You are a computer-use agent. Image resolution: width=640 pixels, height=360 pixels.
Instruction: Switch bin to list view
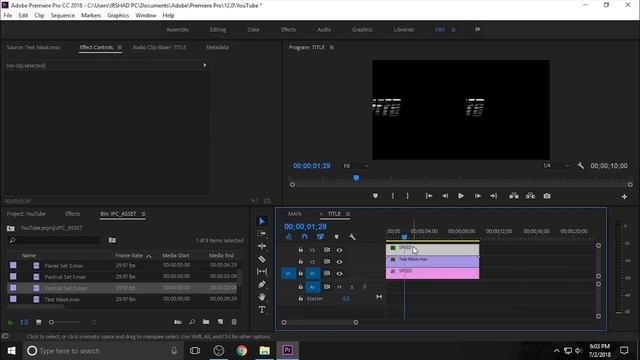[24, 322]
